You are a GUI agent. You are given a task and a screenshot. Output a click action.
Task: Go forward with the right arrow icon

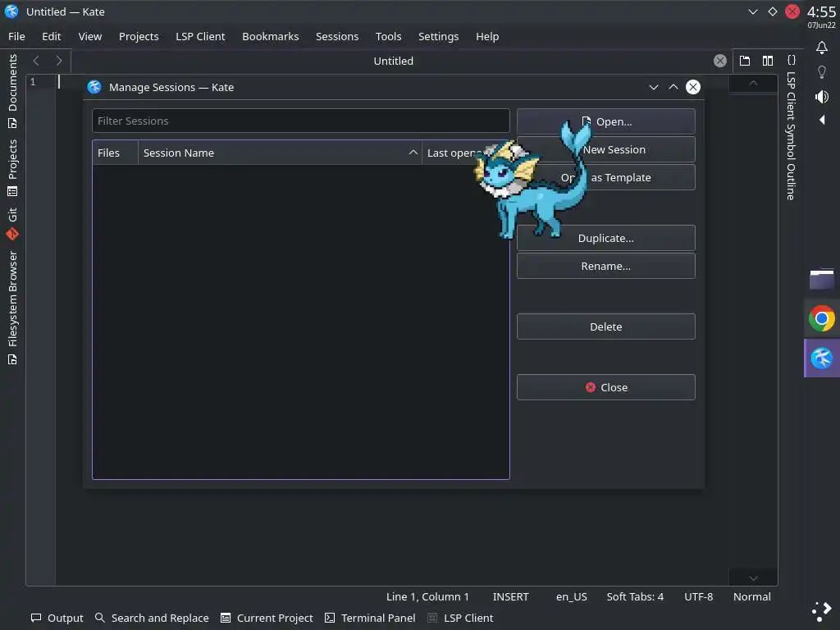coord(59,61)
